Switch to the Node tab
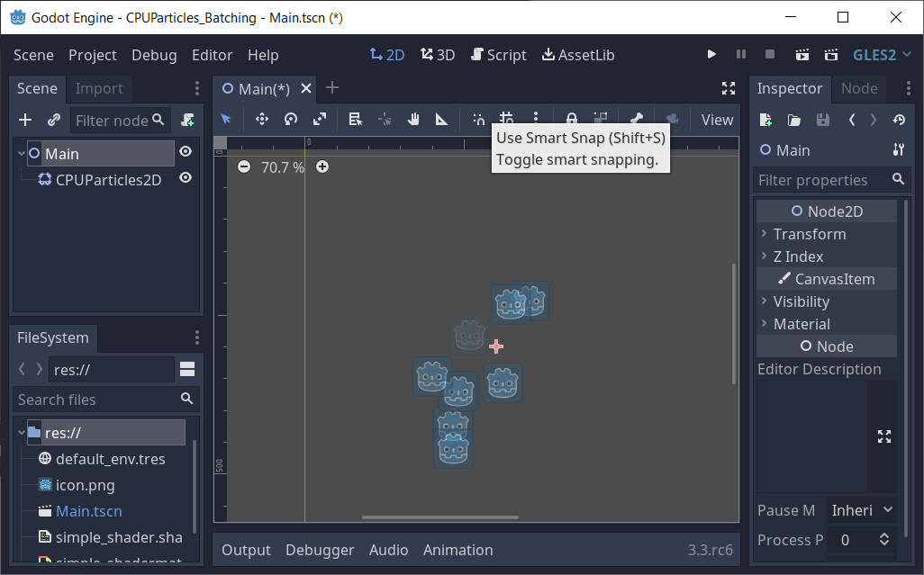Viewport: 924px width, 575px height. click(x=859, y=88)
